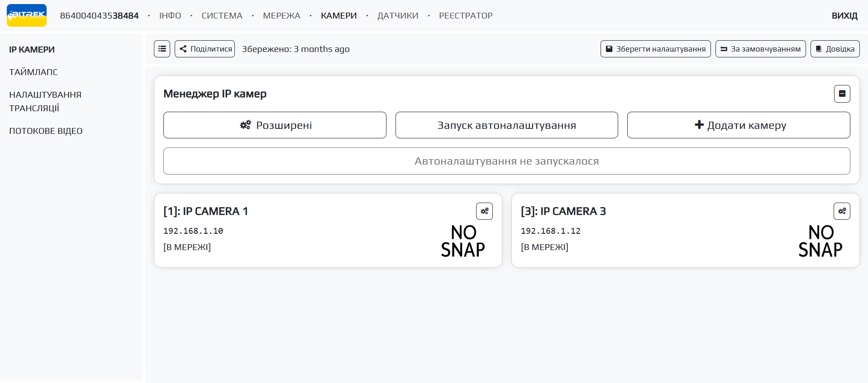The height and width of the screenshot is (383, 868).
Task: Open the ДАТЧИКИ tab
Action: 398,16
